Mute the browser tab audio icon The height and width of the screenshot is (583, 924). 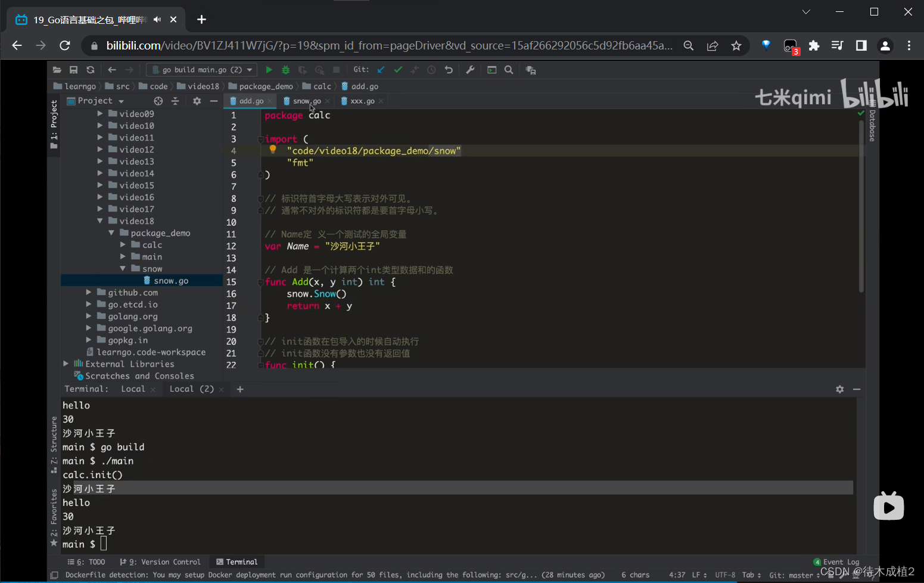pos(157,20)
